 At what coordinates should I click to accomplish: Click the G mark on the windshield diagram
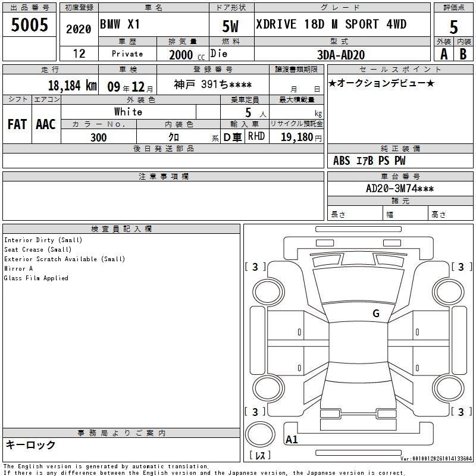pyautogui.click(x=376, y=314)
